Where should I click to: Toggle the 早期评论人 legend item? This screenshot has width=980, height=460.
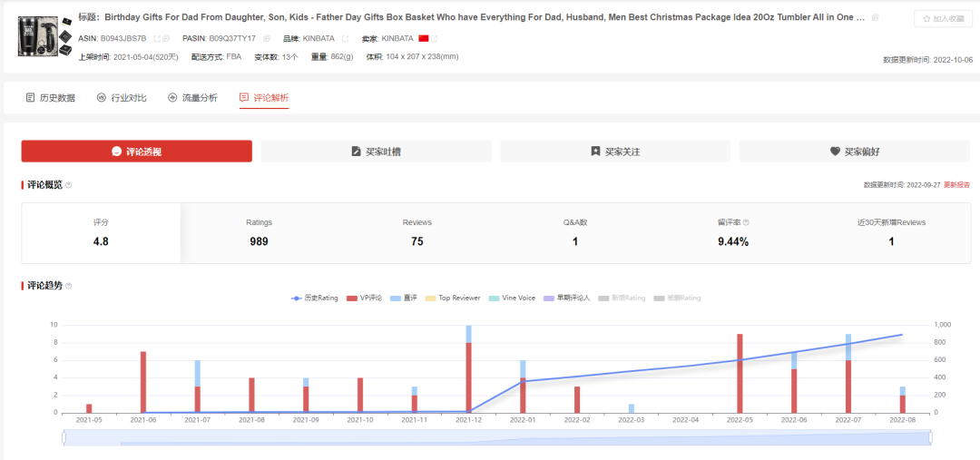click(x=567, y=299)
